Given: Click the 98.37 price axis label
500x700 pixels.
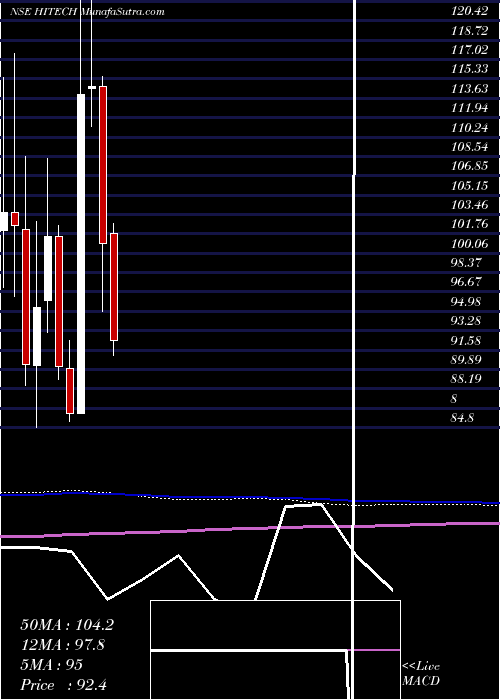Looking at the screenshot, I should tap(466, 263).
